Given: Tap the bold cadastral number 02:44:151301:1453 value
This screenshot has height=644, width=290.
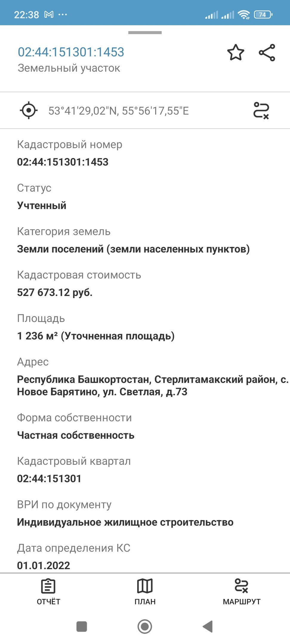Looking at the screenshot, I should tap(63, 162).
